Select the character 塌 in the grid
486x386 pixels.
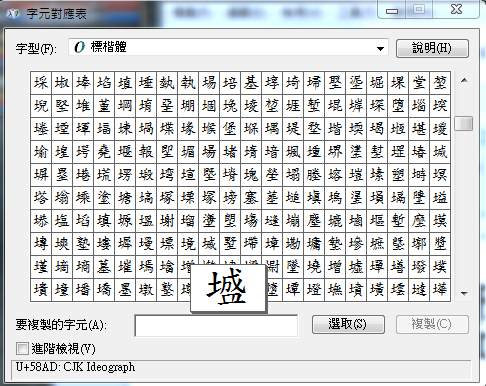tap(293, 175)
